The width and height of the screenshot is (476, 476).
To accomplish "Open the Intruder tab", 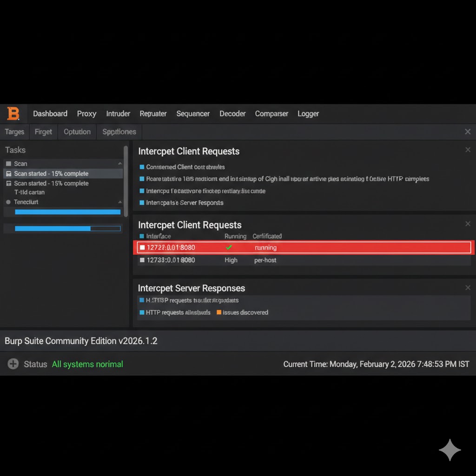I will click(x=118, y=113).
